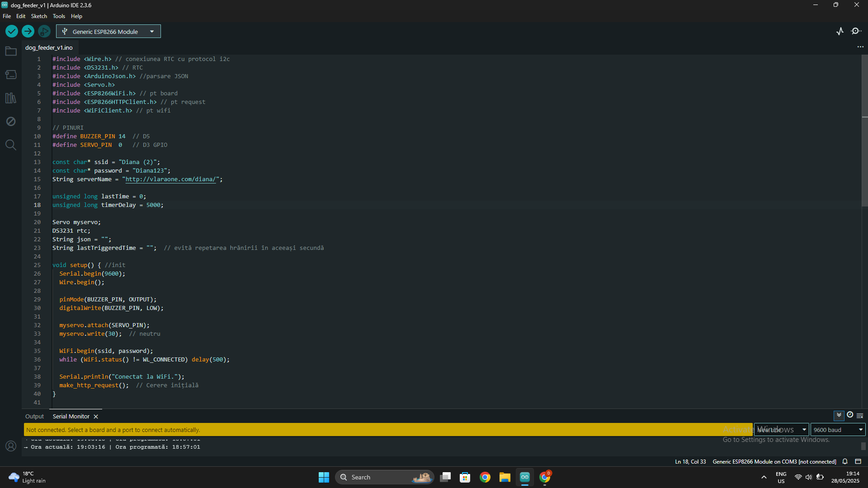
Task: Open the Sketchbook folder sidebar icon
Action: coord(11,51)
